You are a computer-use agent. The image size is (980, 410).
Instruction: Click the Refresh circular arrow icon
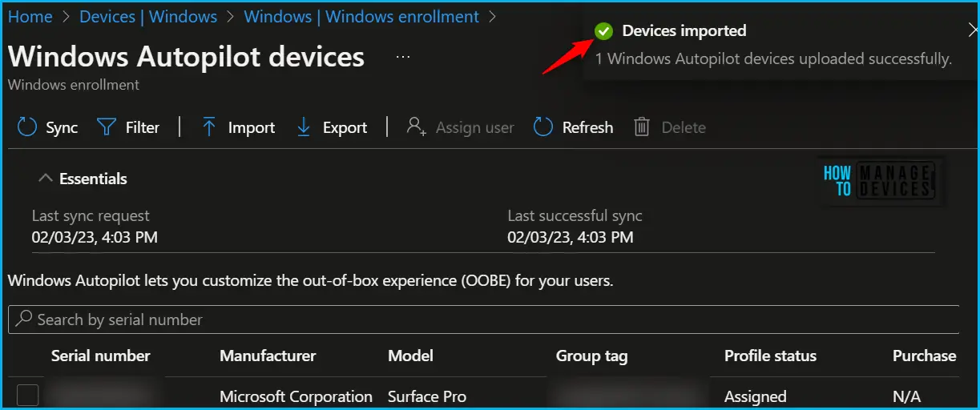point(543,127)
